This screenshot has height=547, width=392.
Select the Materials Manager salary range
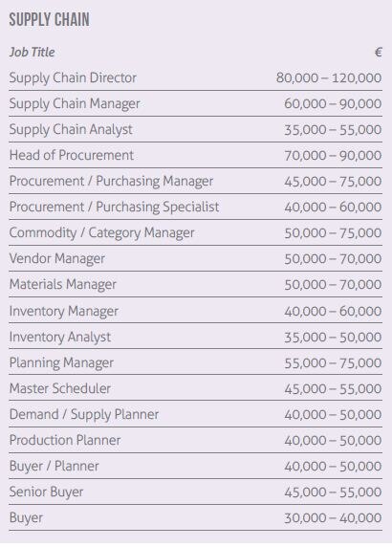click(333, 284)
